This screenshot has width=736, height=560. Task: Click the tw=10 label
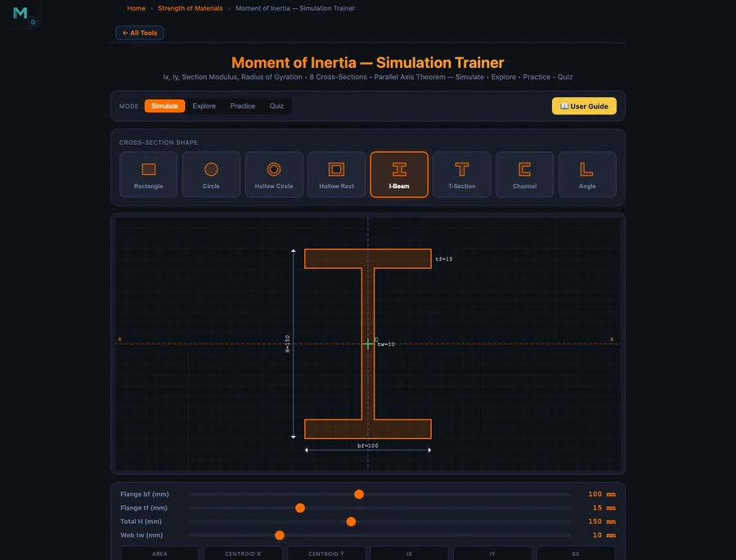tap(386, 344)
